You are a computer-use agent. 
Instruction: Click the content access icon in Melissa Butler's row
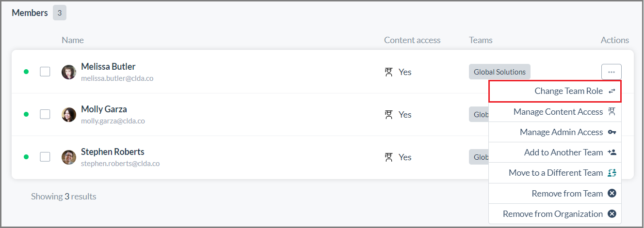[388, 72]
